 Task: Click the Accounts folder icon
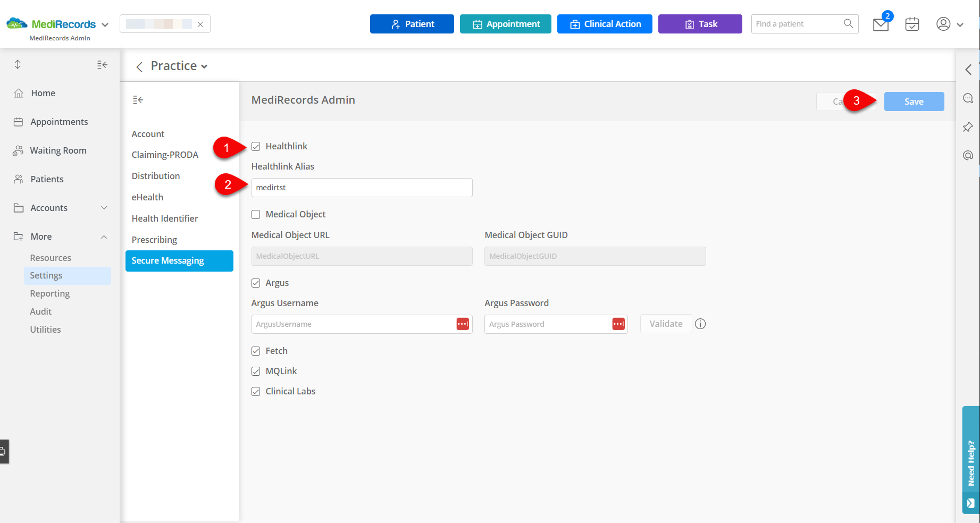(x=19, y=208)
